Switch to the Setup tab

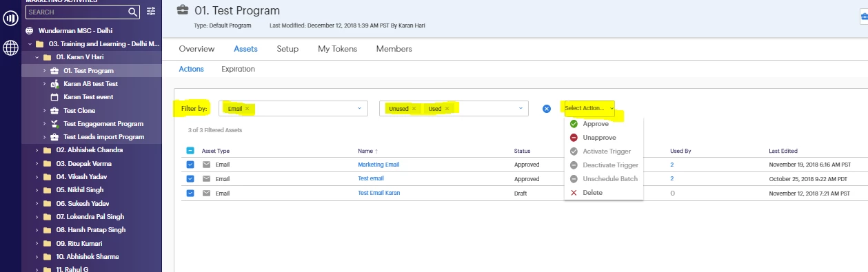pyautogui.click(x=287, y=49)
